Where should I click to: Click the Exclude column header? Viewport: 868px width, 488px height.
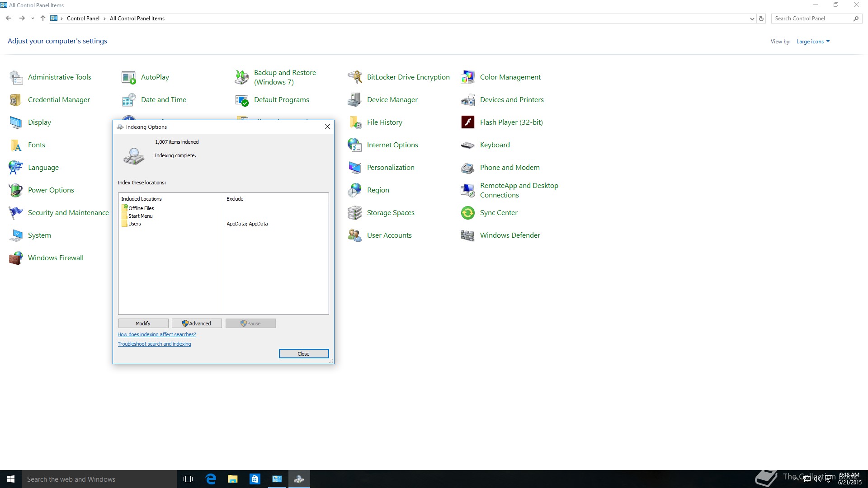276,199
